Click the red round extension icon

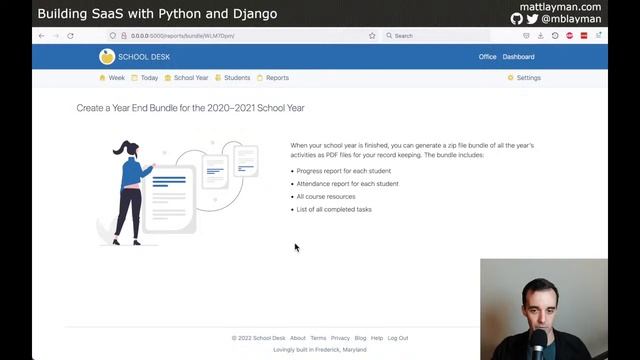click(569, 36)
